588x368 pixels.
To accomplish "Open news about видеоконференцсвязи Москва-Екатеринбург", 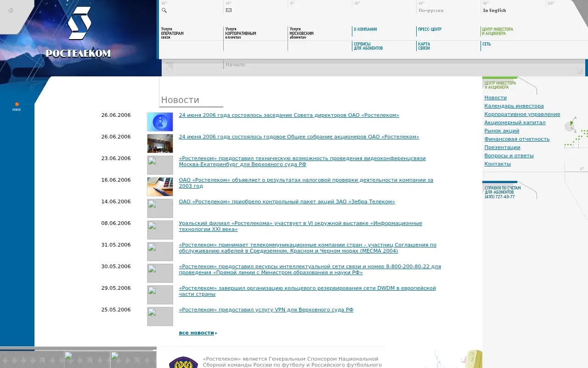I will point(302,161).
